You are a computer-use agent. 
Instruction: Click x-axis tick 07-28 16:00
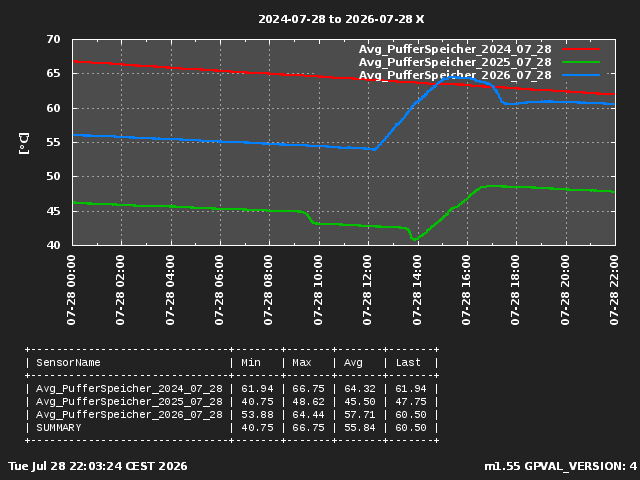tap(466, 290)
